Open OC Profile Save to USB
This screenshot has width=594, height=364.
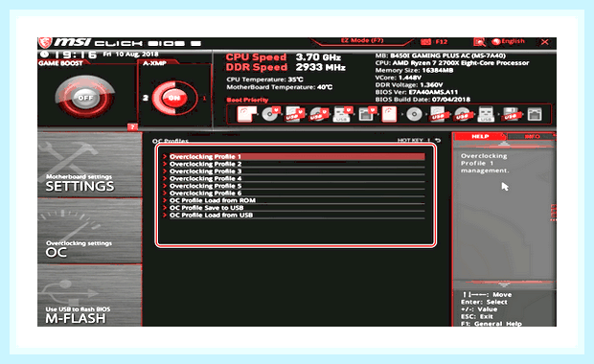pos(293,208)
